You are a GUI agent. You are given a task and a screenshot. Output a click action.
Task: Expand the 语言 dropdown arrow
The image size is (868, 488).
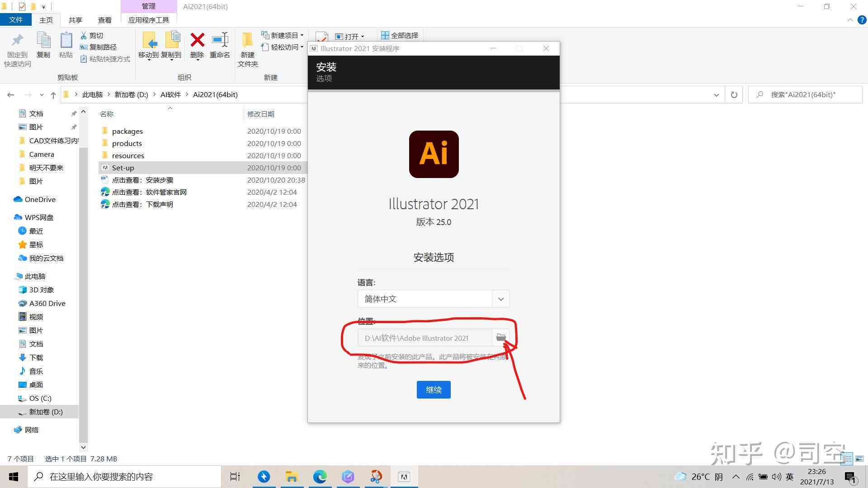[x=500, y=299]
